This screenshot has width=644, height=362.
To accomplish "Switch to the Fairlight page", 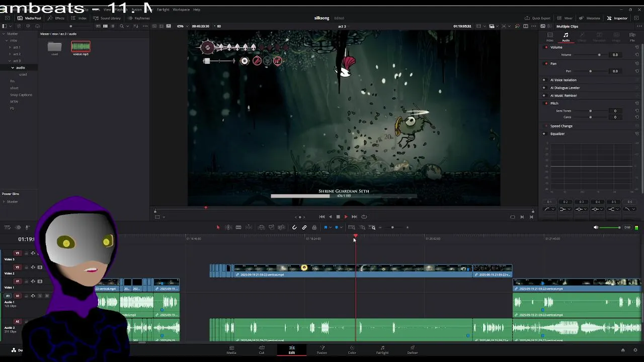I will pyautogui.click(x=382, y=350).
